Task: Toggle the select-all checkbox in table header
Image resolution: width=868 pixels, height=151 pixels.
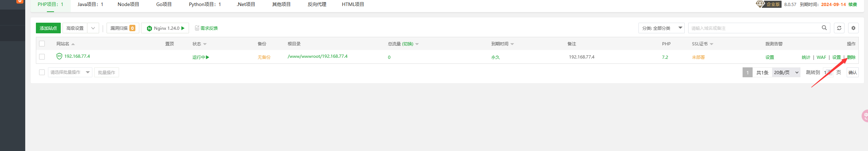Action: pyautogui.click(x=42, y=44)
